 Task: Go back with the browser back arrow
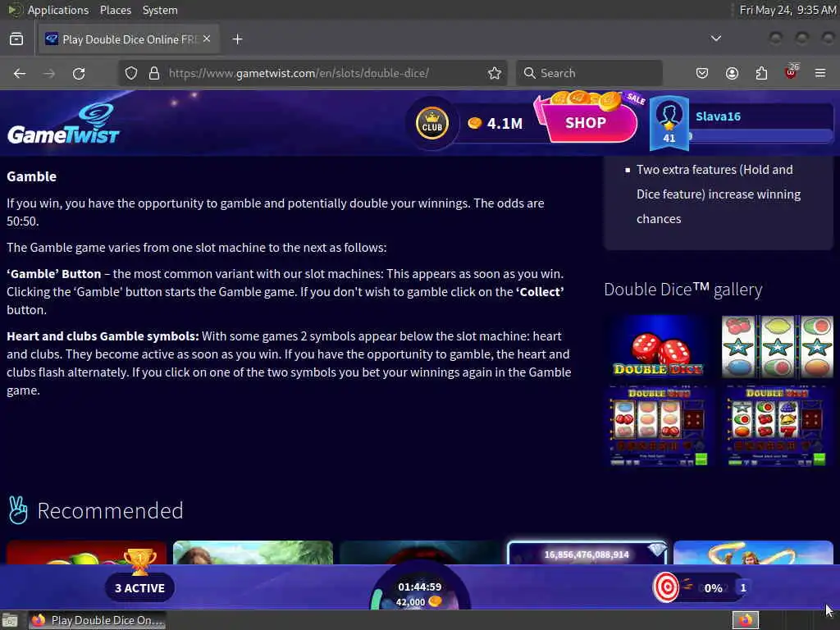coord(20,73)
